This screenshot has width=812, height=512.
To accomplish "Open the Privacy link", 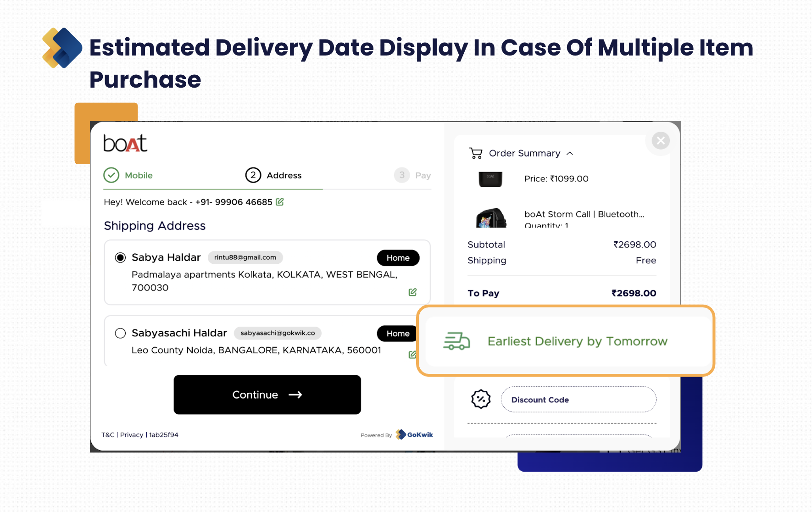I will (132, 435).
